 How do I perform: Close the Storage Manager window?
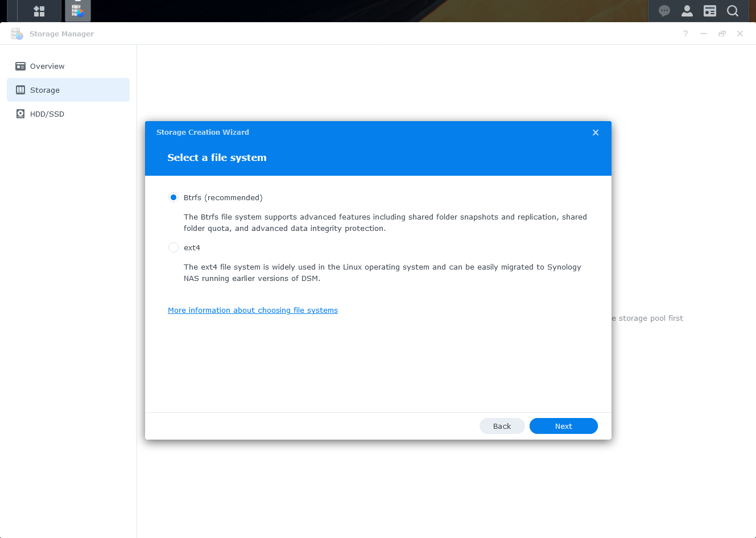pos(740,34)
